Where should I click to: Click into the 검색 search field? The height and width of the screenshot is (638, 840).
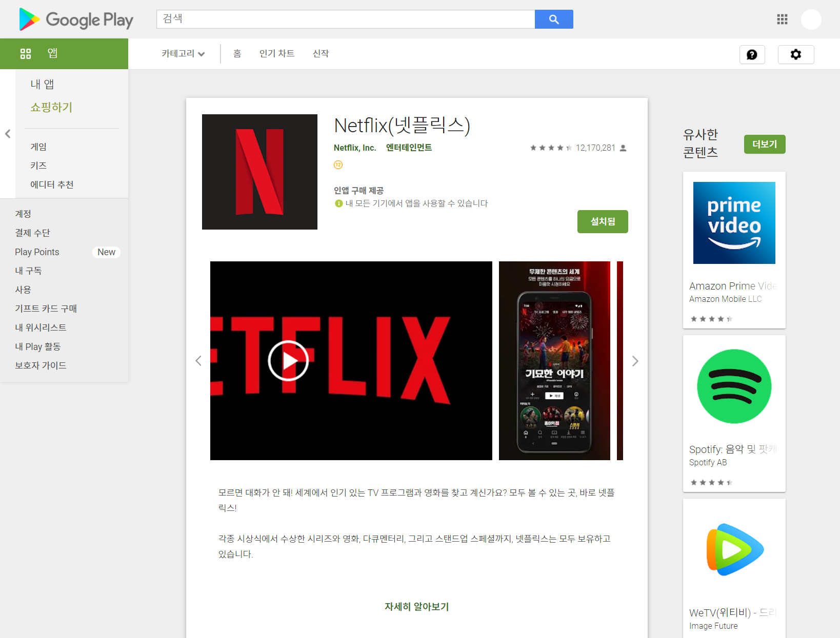pos(346,19)
